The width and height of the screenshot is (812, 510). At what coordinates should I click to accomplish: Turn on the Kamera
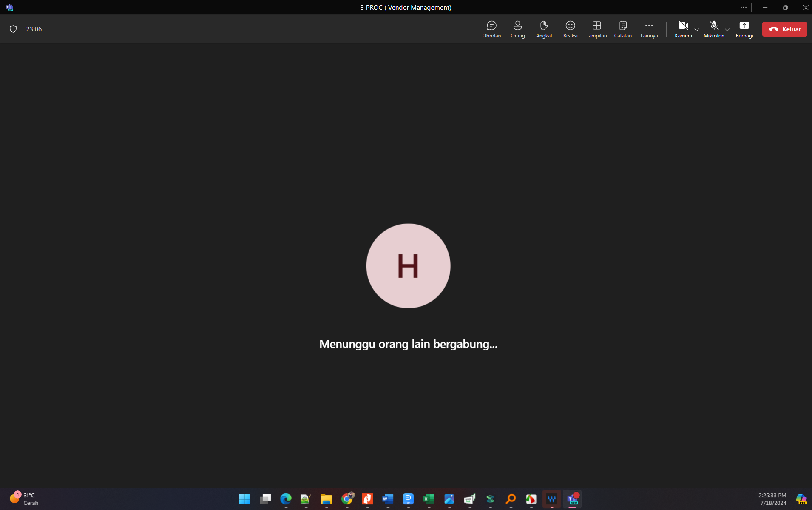tap(683, 28)
